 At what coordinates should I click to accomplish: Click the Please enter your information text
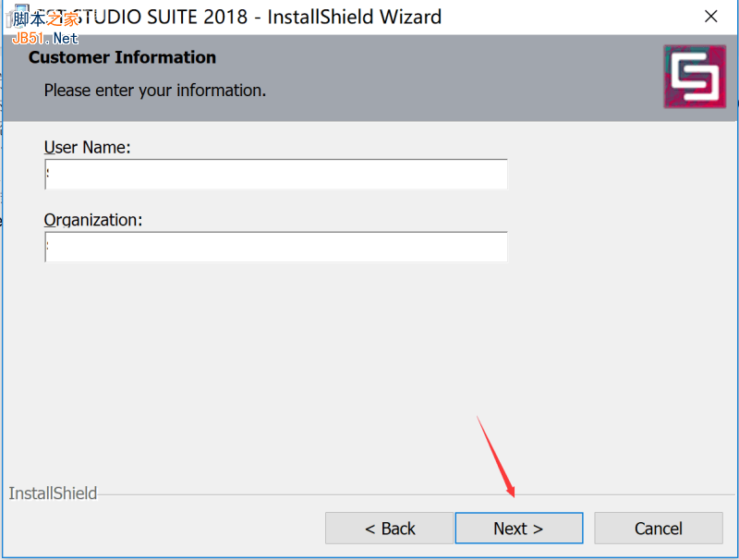tap(155, 90)
